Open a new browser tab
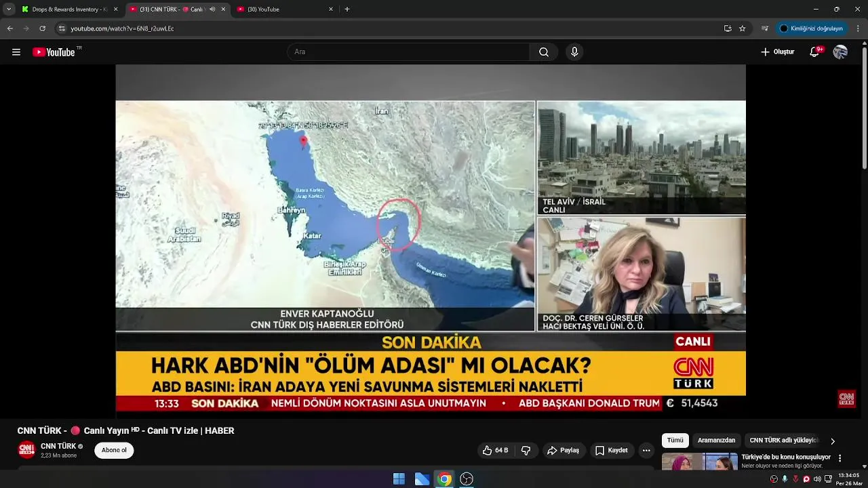The height and width of the screenshot is (488, 868). click(347, 9)
